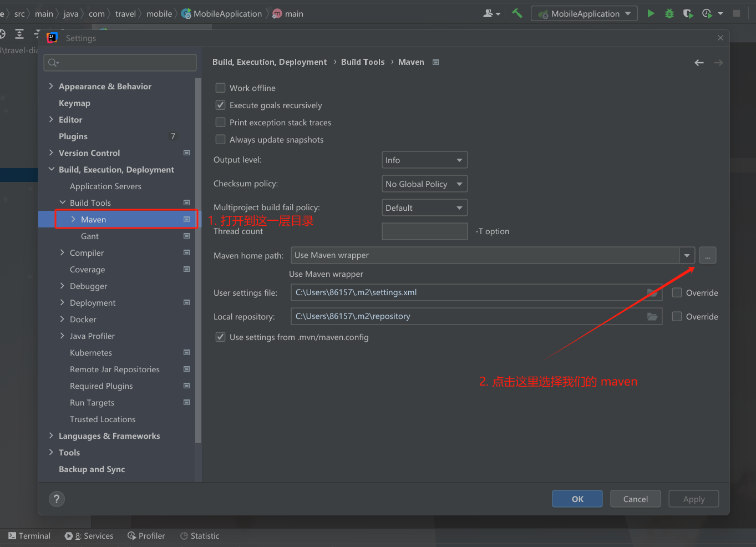Click the search magnifier in Settings search box
The height and width of the screenshot is (547, 756).
tap(53, 63)
